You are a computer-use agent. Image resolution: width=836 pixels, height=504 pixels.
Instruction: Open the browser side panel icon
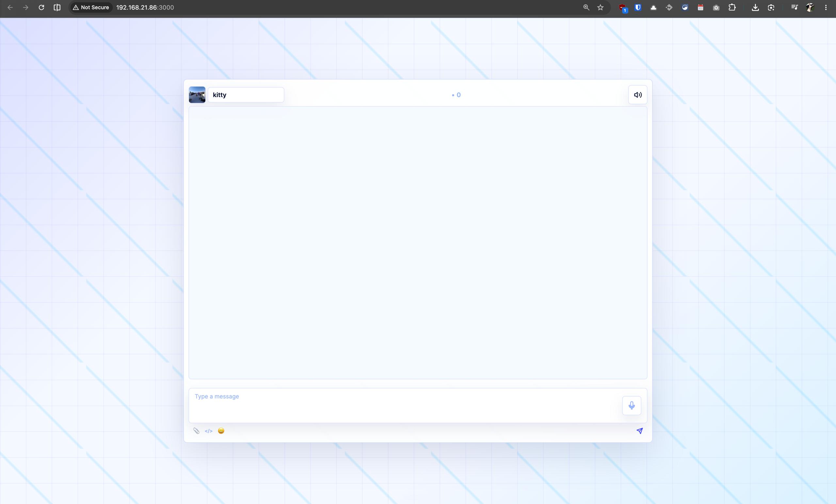coord(57,8)
